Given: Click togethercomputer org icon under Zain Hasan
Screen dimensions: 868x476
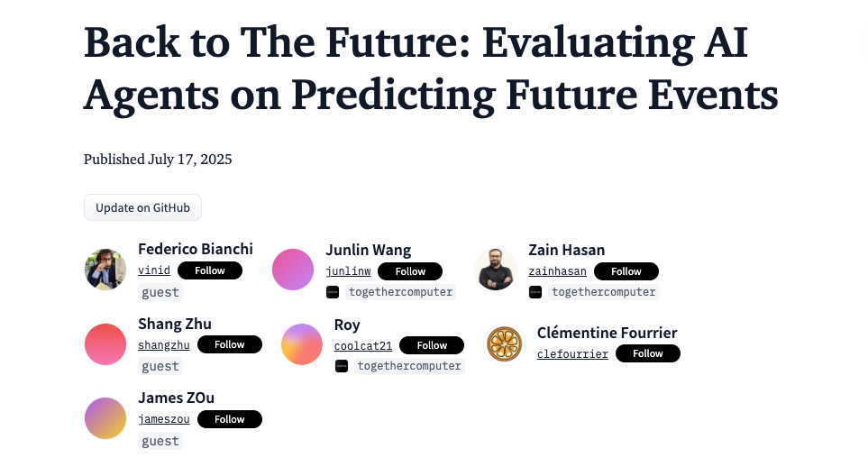Looking at the screenshot, I should (x=535, y=292).
